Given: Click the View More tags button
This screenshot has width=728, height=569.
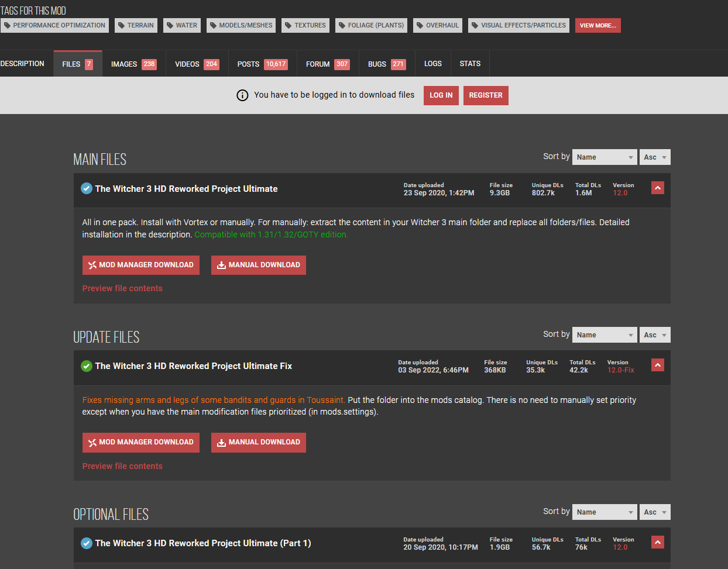Looking at the screenshot, I should [x=597, y=25].
